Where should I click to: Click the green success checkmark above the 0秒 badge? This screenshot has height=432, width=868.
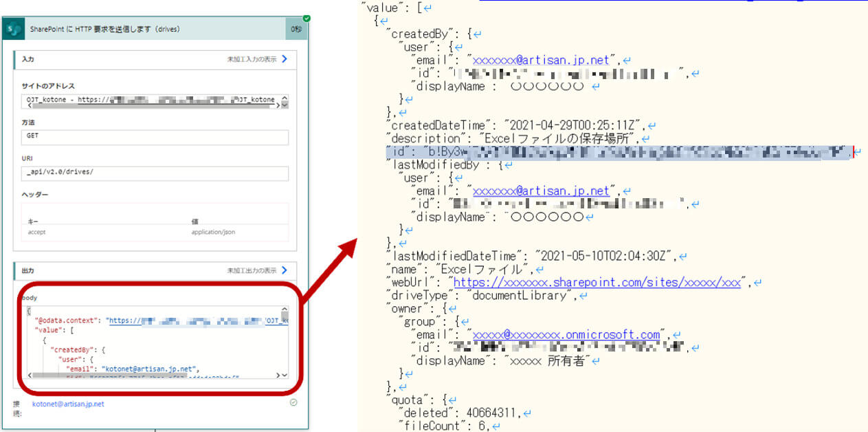point(307,18)
